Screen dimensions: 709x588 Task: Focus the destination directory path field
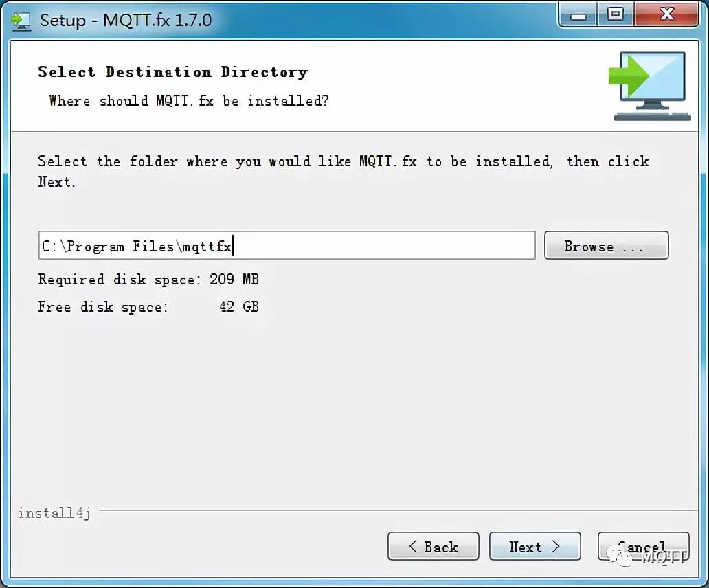coord(287,245)
